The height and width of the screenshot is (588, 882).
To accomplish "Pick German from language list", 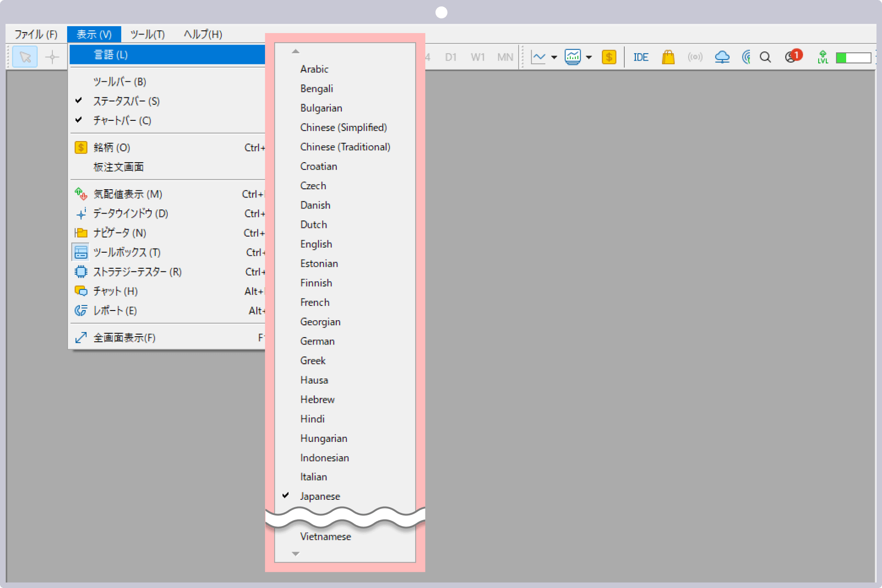I will tap(345, 341).
